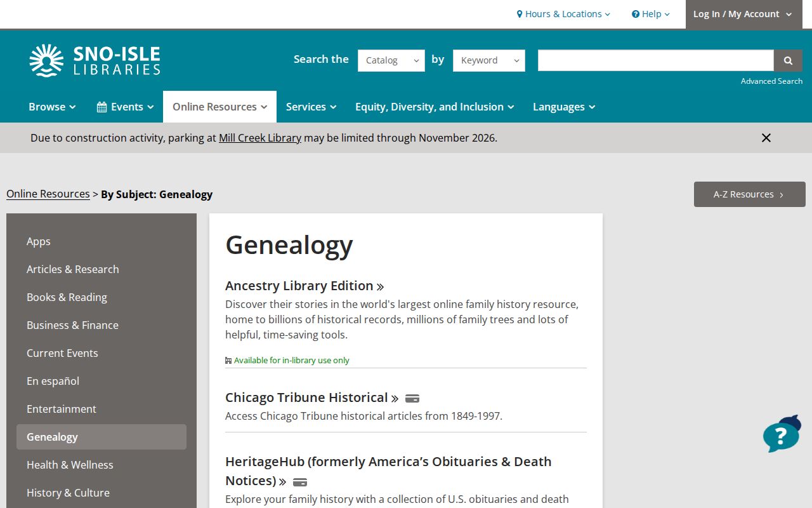Screen dimensions: 812x508
Task: Expand the Browse menu
Action: coord(52,107)
